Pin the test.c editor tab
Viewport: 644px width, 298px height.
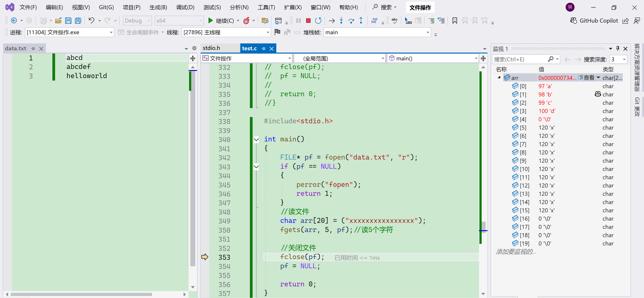pyautogui.click(x=263, y=49)
